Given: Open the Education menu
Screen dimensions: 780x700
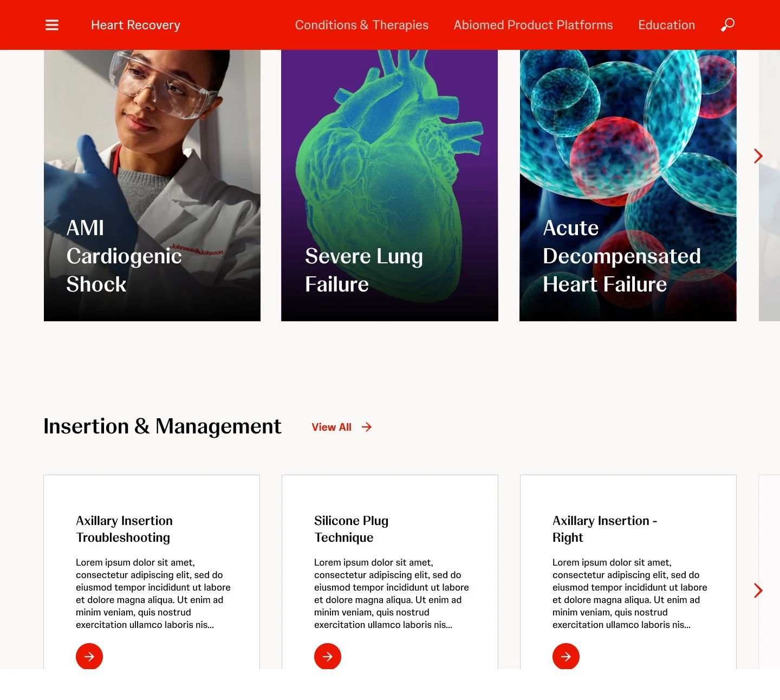Looking at the screenshot, I should pos(666,25).
